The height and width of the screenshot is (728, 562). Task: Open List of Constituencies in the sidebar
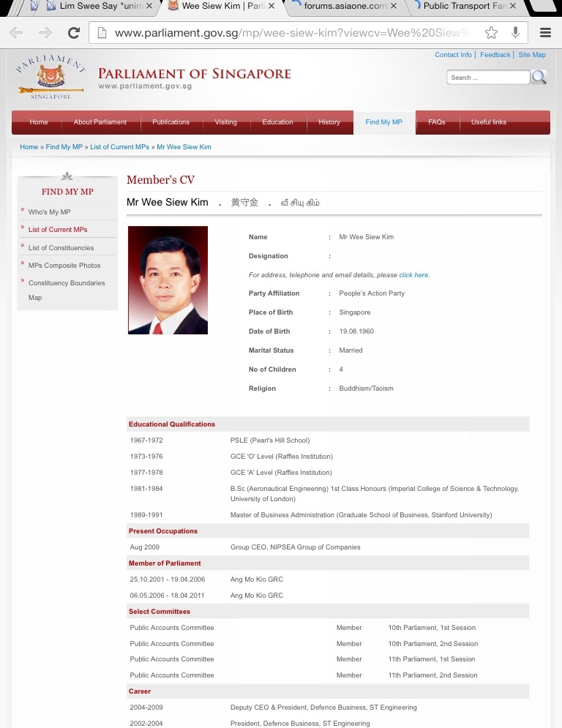(61, 248)
